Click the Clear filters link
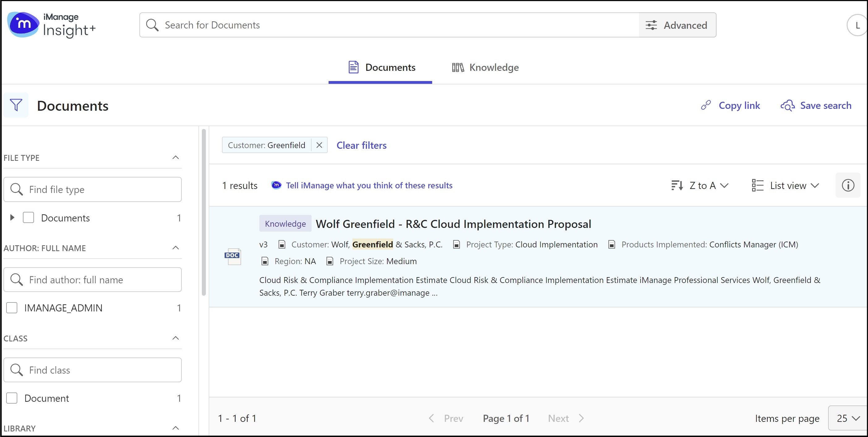 [361, 145]
